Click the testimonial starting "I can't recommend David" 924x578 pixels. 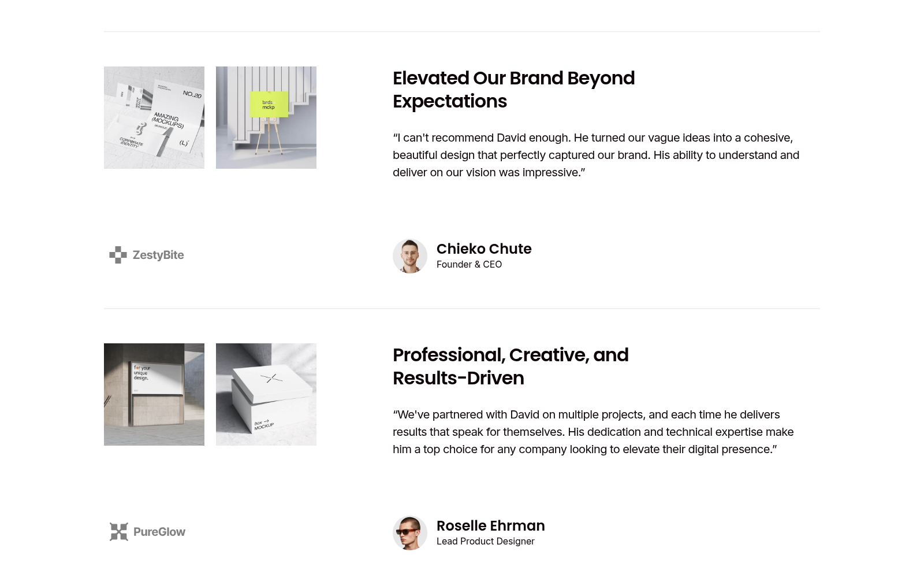pyautogui.click(x=596, y=155)
